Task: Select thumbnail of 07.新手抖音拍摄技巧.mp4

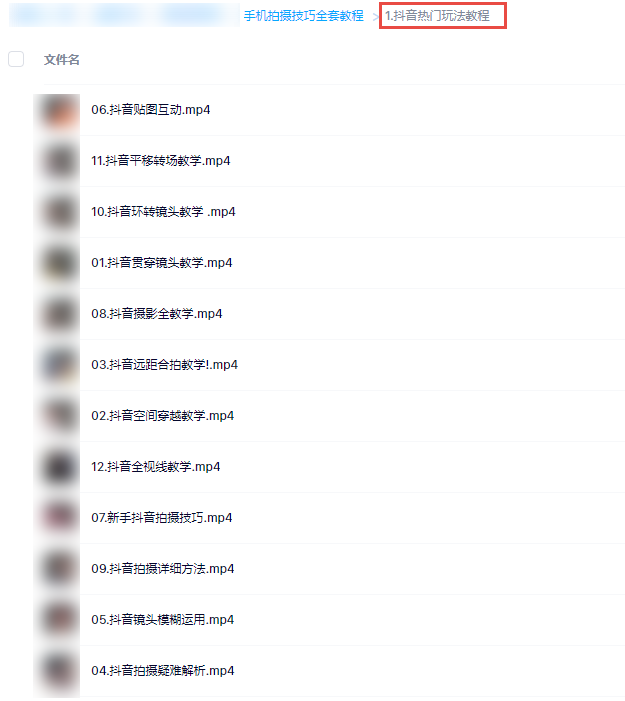Action: (x=58, y=518)
